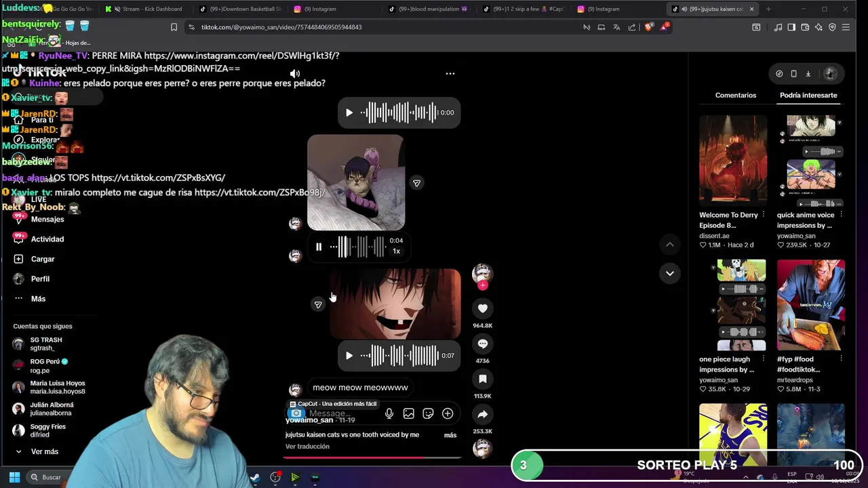
Task: Open comments via the speech bubble icon
Action: click(483, 344)
